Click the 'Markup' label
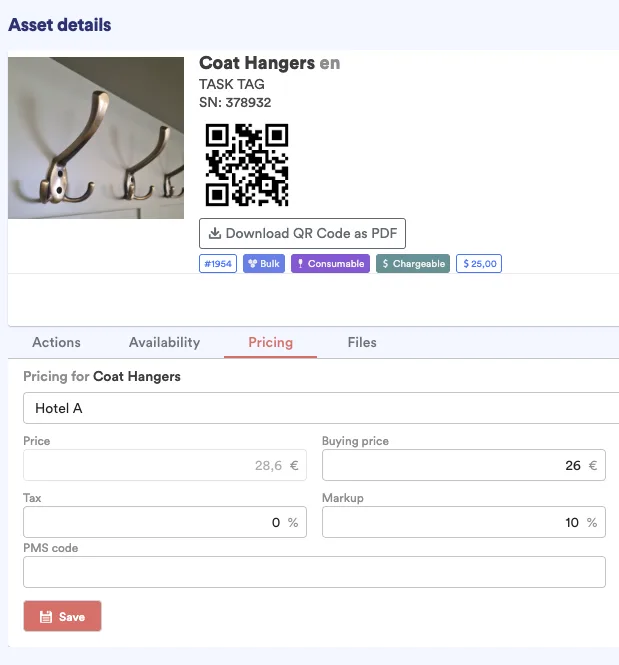This screenshot has height=665, width=619. click(x=343, y=498)
